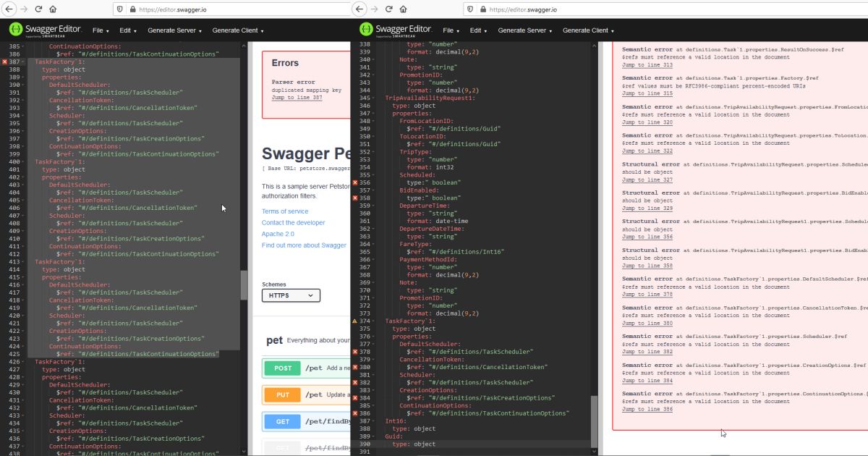Reload the page in right browser window

(388, 9)
